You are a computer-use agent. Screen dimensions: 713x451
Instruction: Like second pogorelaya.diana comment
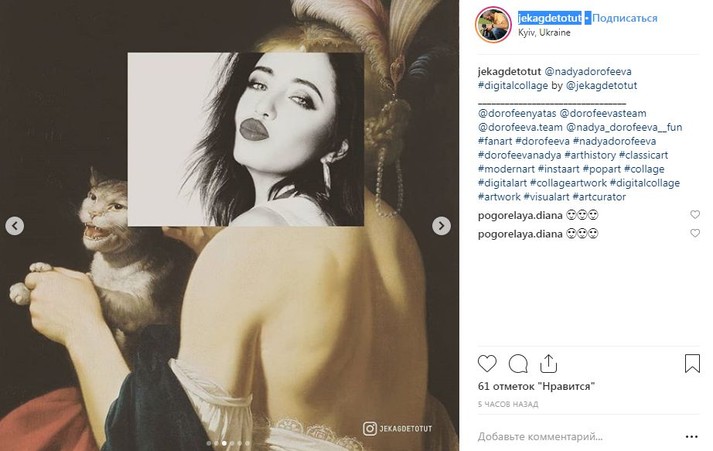coord(694,233)
